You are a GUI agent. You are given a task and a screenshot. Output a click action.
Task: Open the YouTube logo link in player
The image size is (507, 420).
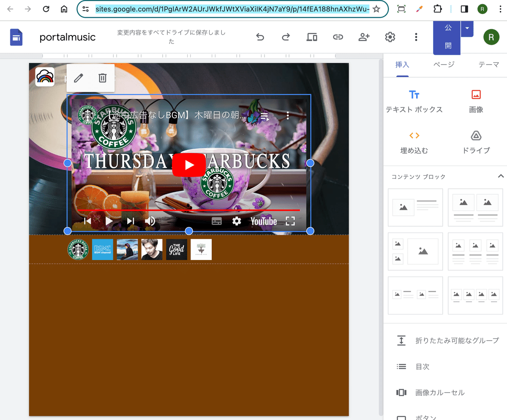coord(264,221)
